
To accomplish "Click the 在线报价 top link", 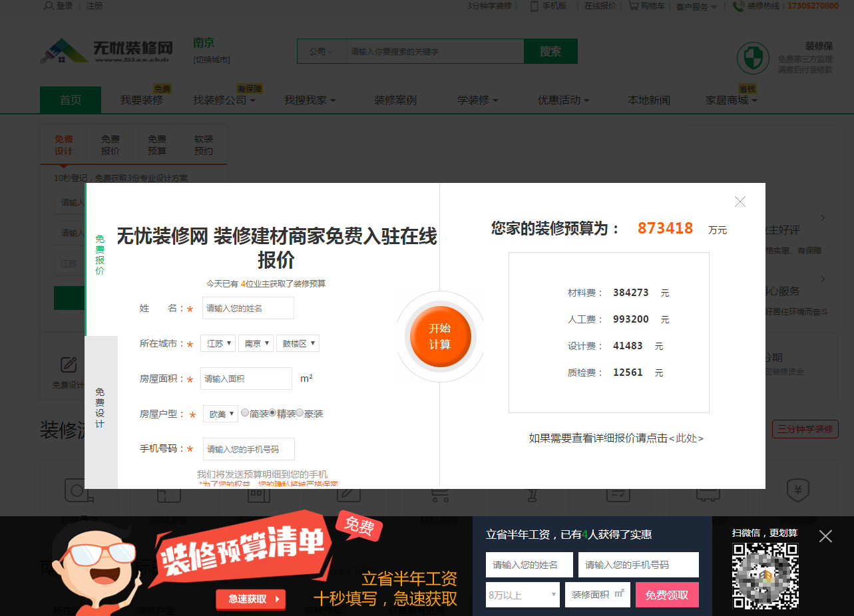I will [600, 5].
